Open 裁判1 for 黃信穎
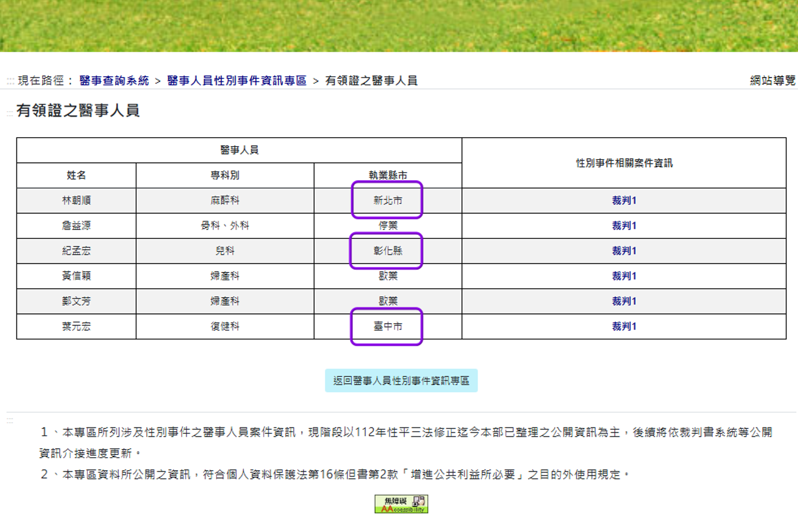The height and width of the screenshot is (532, 798). coord(625,276)
